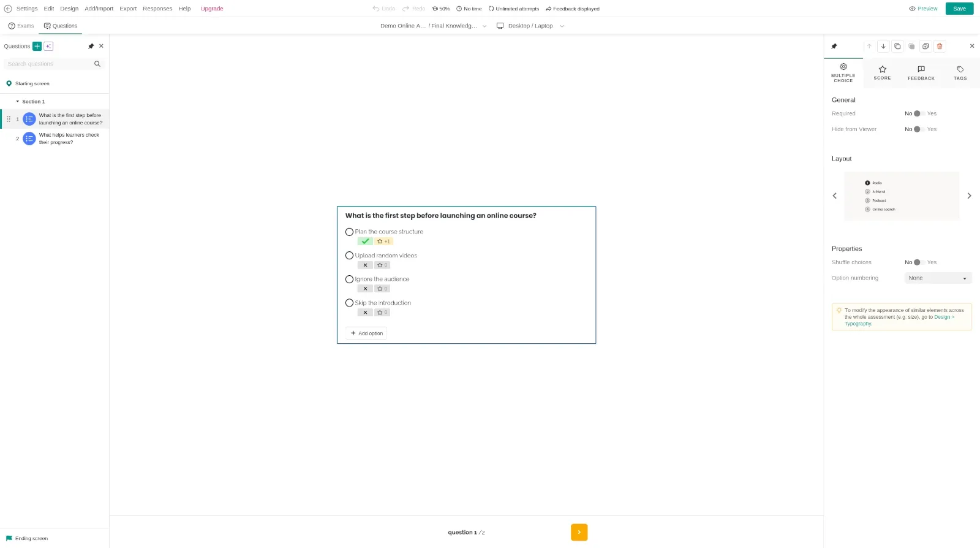The image size is (980, 548).
Task: Switch to the Exams tab
Action: [21, 26]
